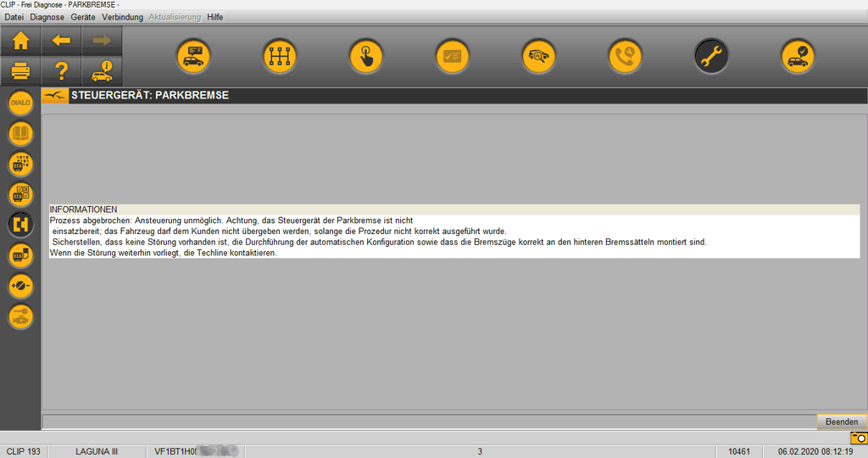The width and height of the screenshot is (868, 458).
Task: Open the Datei menu
Action: pyautogui.click(x=14, y=17)
